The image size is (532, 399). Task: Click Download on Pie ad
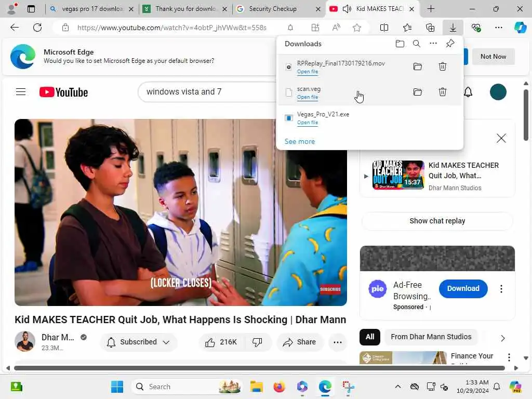point(463,289)
